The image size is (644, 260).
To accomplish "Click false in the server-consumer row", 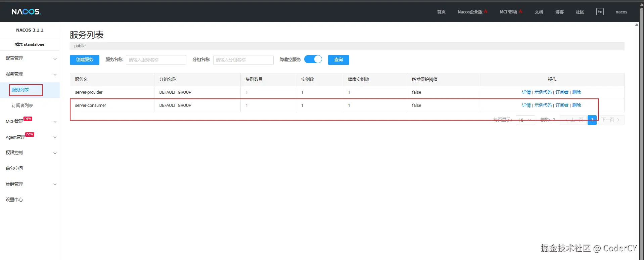I will (416, 105).
